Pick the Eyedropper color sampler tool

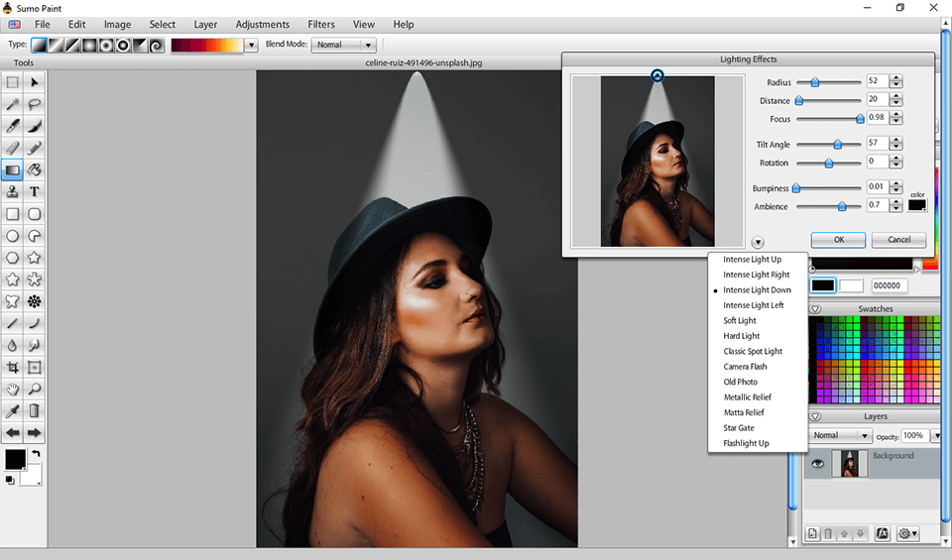(x=12, y=410)
